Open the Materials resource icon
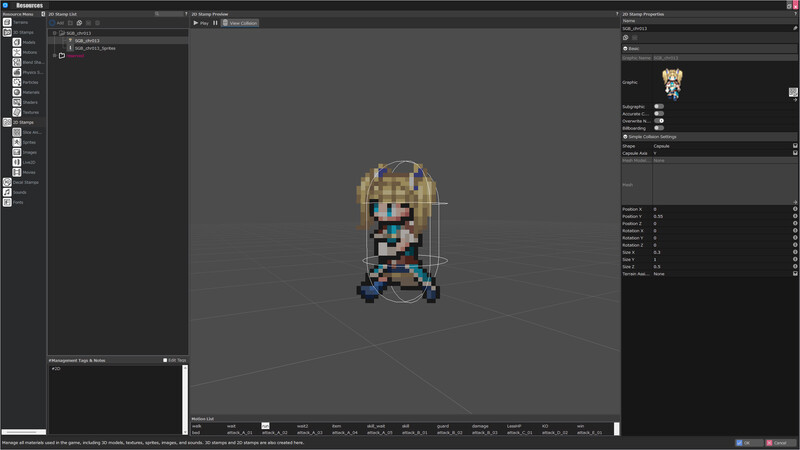This screenshot has width=800, height=450. 17,92
